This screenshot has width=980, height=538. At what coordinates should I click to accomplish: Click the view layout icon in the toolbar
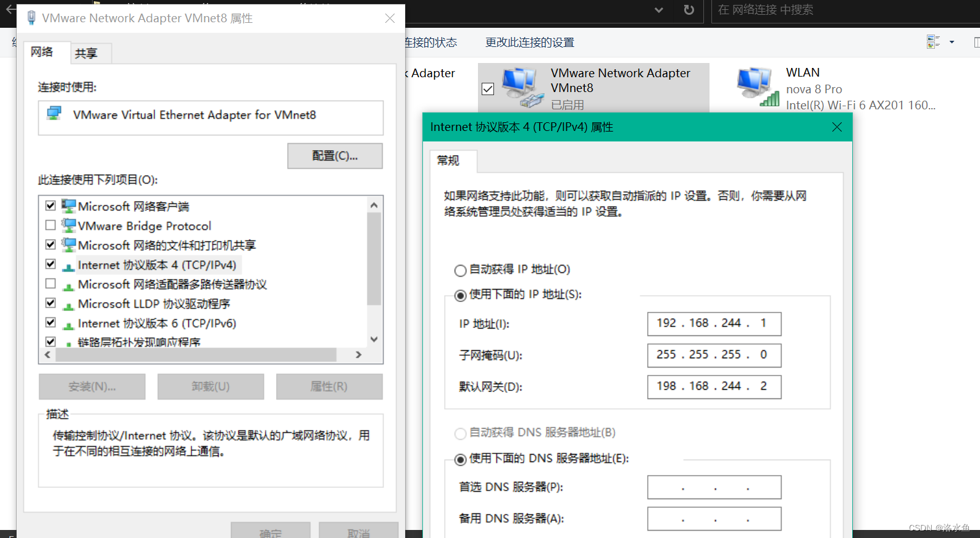933,42
